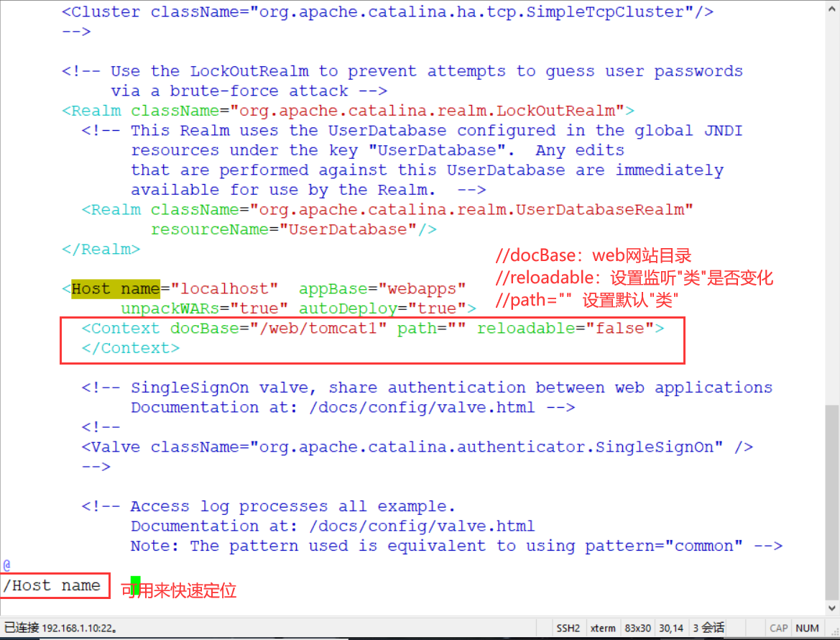Click 'via a brute-force attack' comment line
Viewport: 840px width, 640px height.
coord(249,91)
